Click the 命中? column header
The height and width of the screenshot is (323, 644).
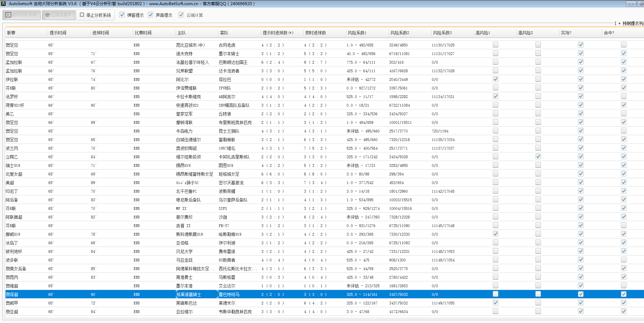point(609,33)
